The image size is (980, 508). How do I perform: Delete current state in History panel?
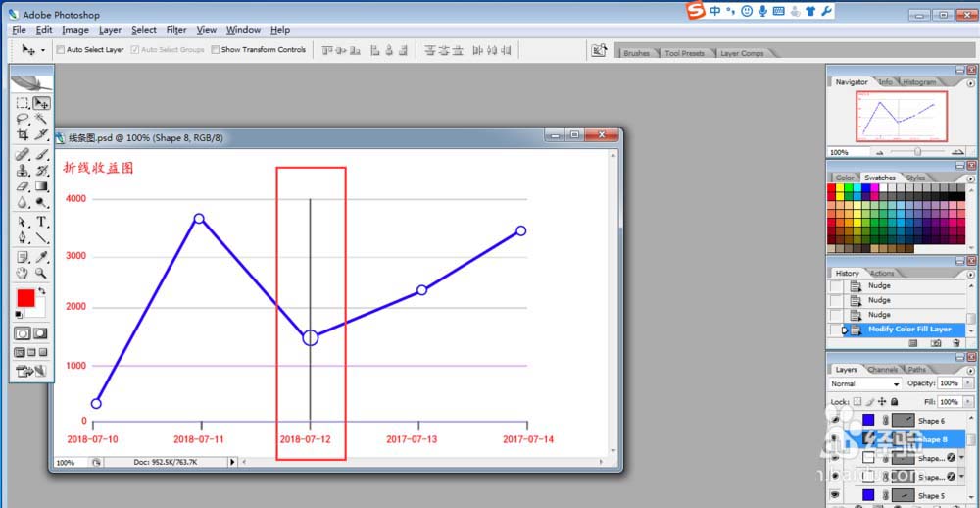(x=956, y=343)
